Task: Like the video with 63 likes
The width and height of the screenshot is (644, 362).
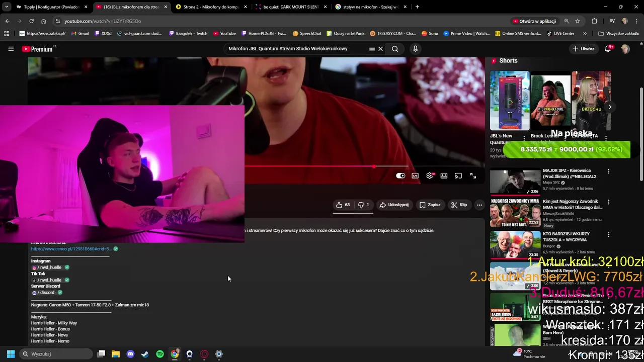Action: 343,205
